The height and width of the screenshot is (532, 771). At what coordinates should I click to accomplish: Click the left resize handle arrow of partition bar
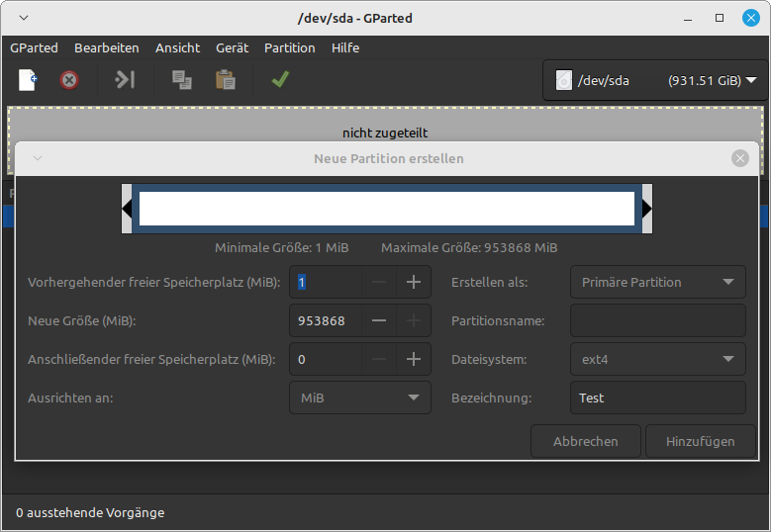tap(127, 209)
